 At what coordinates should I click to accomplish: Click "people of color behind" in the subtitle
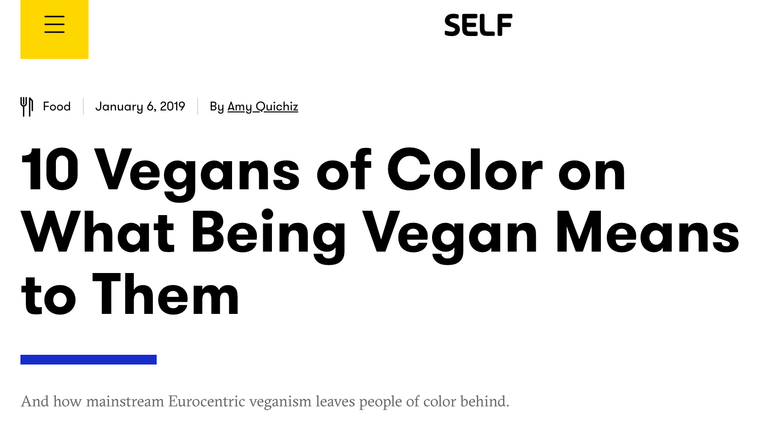(432, 402)
